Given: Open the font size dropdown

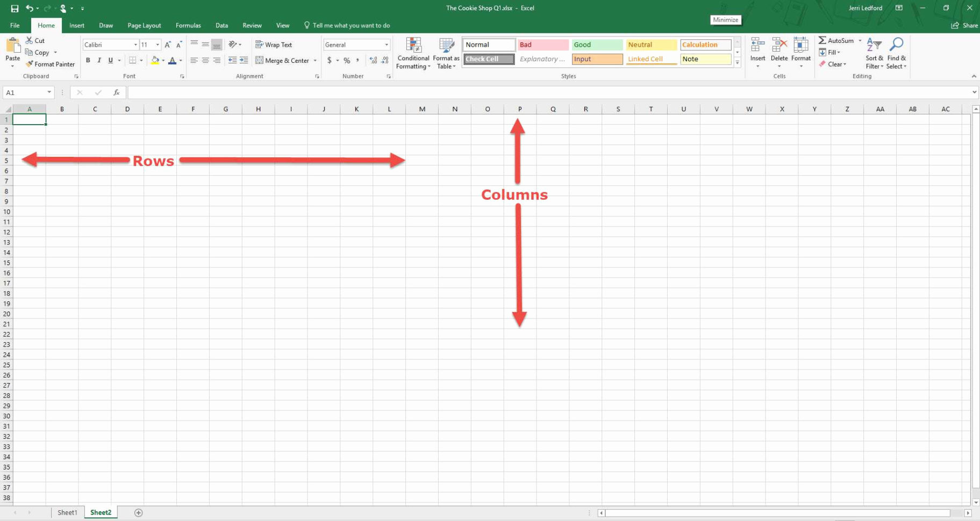Looking at the screenshot, I should (158, 45).
